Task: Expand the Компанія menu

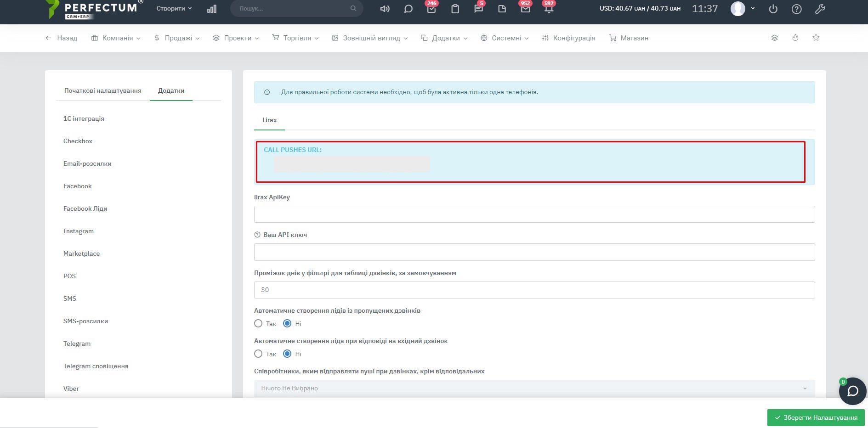Action: pos(116,38)
